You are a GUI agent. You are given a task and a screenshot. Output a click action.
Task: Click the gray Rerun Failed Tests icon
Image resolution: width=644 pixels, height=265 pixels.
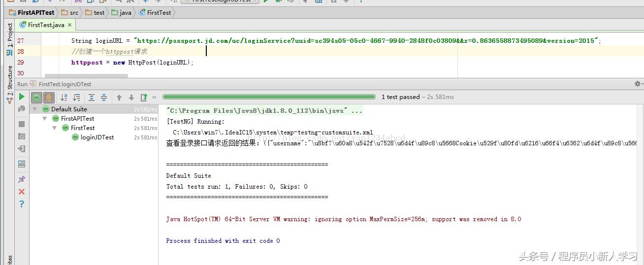click(x=21, y=109)
